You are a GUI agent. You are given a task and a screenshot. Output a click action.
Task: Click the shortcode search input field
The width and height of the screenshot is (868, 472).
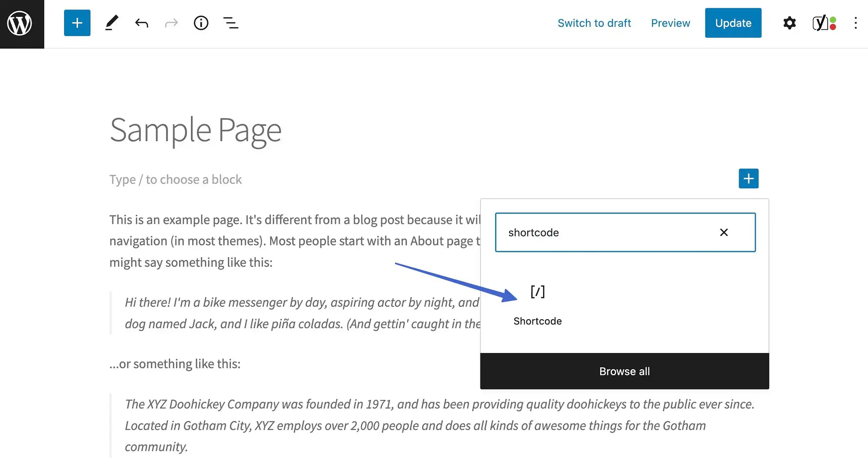pos(625,232)
